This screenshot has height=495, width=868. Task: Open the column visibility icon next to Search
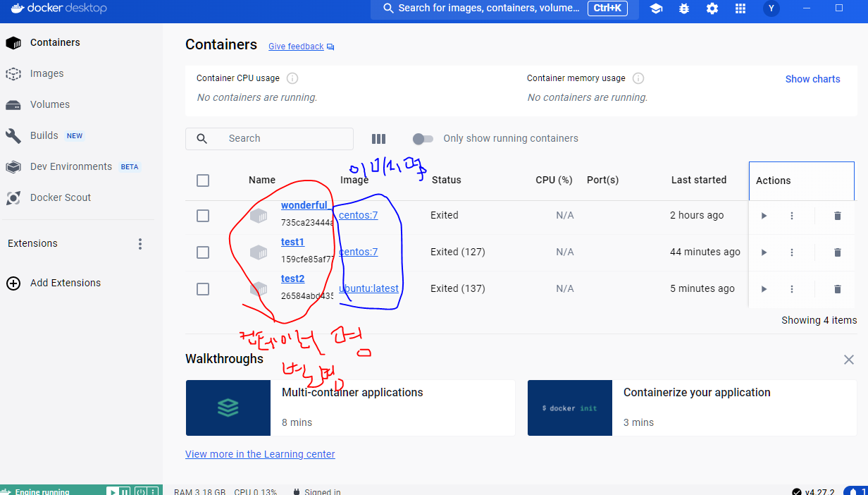tap(378, 139)
